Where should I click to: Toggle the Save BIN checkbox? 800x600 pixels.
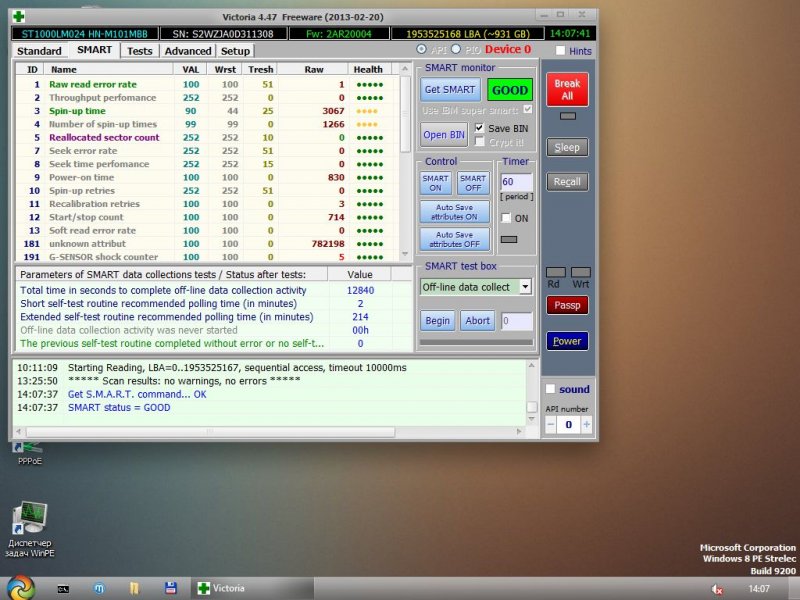pos(480,128)
